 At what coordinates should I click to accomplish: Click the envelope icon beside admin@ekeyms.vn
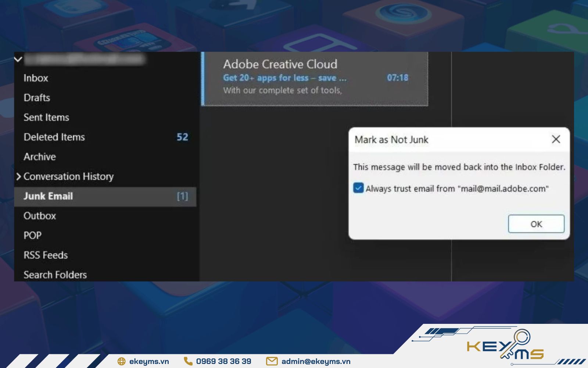click(x=272, y=361)
